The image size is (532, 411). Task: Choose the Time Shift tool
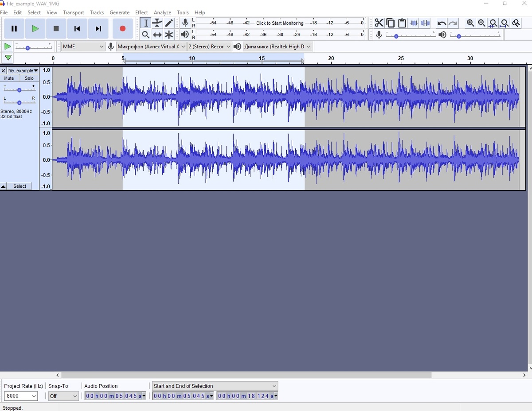click(x=157, y=35)
